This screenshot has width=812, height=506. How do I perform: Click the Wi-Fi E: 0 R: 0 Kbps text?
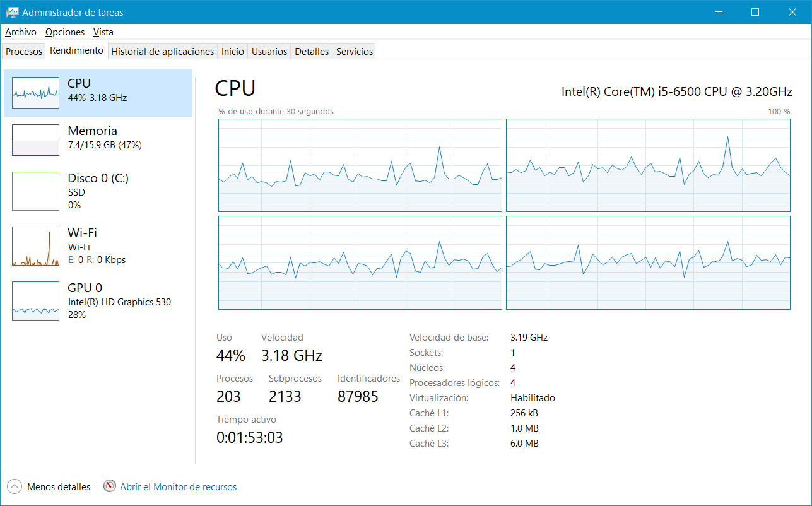pyautogui.click(x=97, y=260)
